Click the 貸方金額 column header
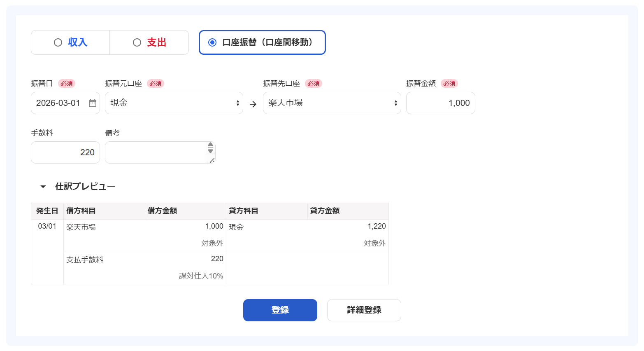Screen dimensions: 644x351 click(x=348, y=211)
